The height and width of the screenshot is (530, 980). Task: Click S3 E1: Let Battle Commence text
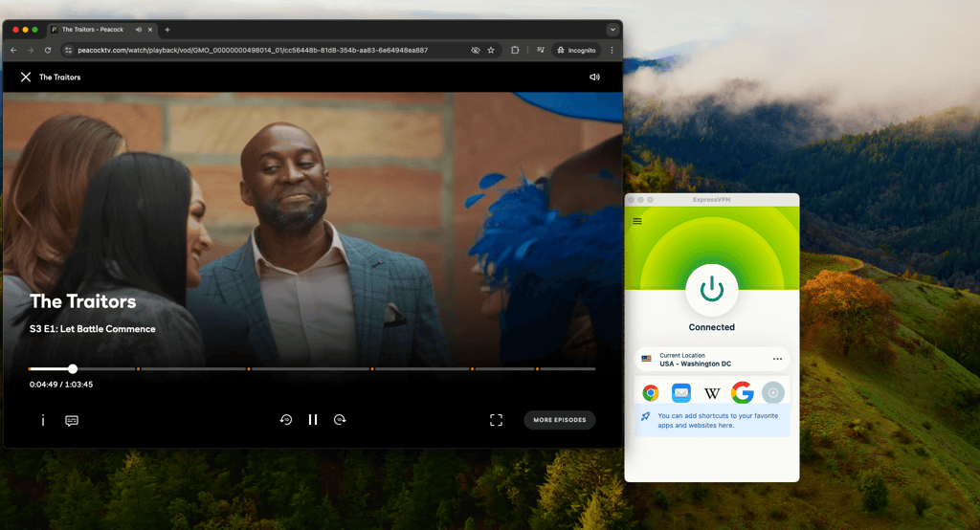coord(93,329)
